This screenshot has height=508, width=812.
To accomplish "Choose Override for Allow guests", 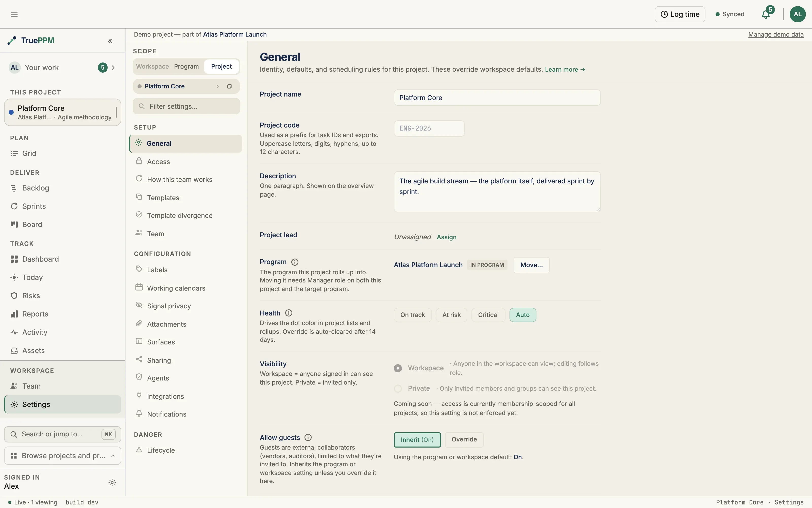I will click(464, 439).
